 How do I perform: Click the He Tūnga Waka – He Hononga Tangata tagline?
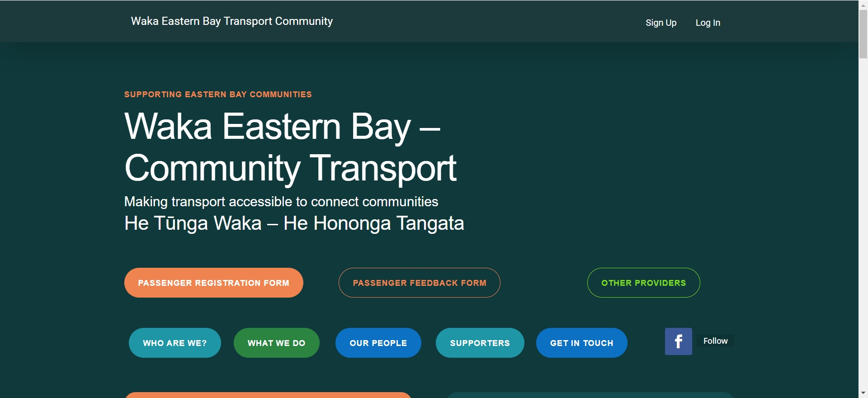click(x=294, y=223)
